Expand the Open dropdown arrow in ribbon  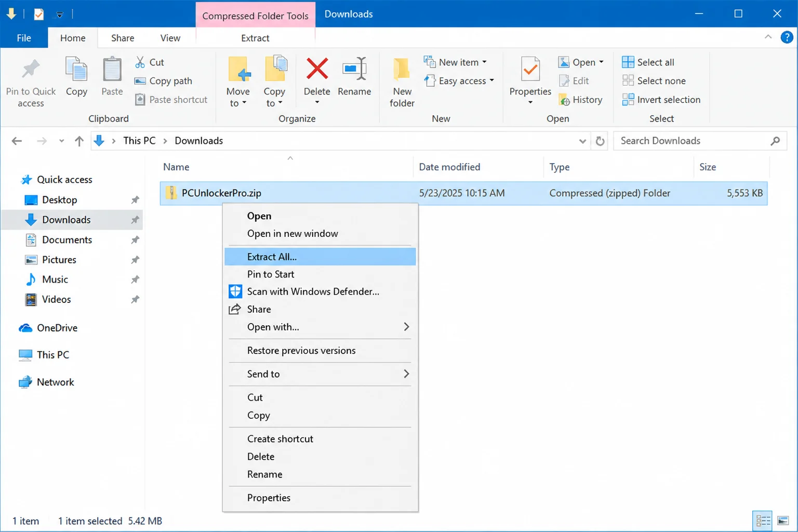click(x=602, y=62)
